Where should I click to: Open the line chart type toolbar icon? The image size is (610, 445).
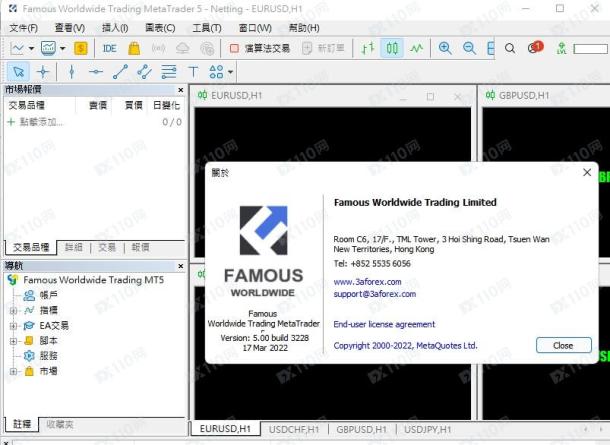click(17, 48)
